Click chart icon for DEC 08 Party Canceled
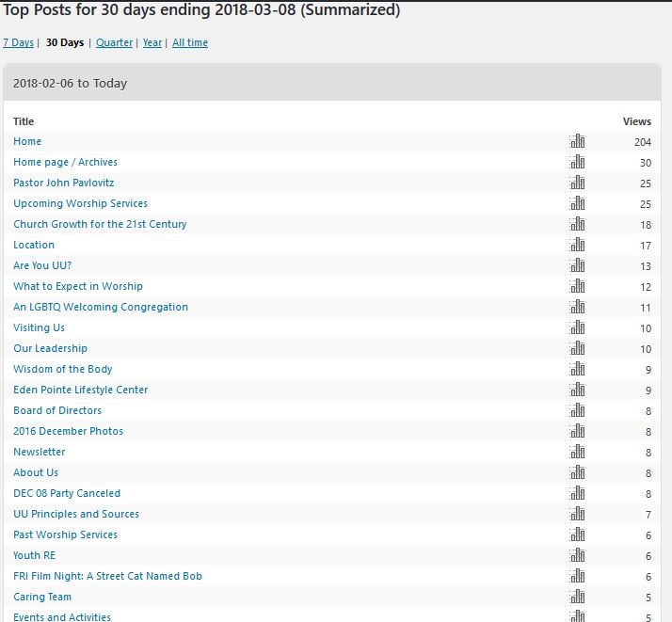672x622 pixels. click(577, 493)
